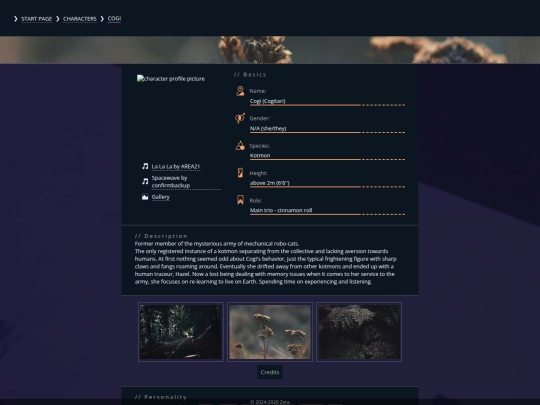Open the dark fern thumbnail
Image resolution: width=540 pixels, height=405 pixels.
tap(359, 332)
